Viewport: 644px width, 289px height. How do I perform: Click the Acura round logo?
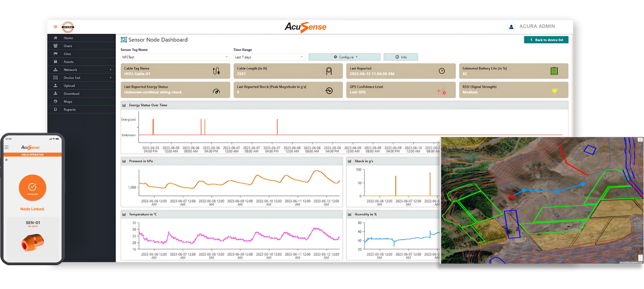coord(68,27)
